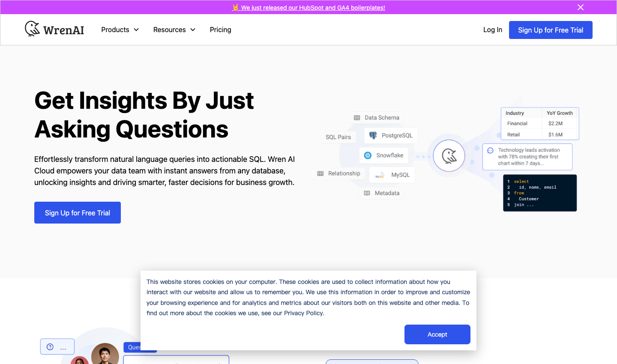Image resolution: width=617 pixels, height=364 pixels.
Task: Click the PostgreSQL elephant icon
Action: coord(373,135)
